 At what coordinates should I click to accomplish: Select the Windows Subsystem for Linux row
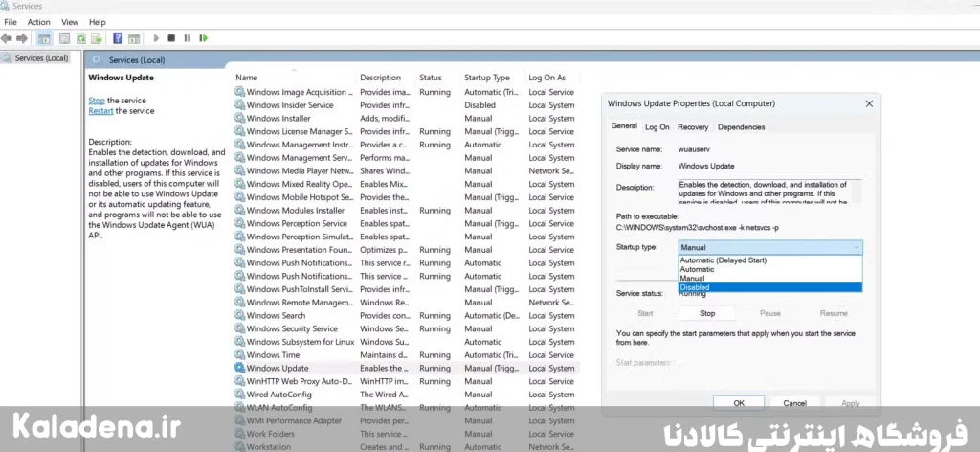(406, 342)
